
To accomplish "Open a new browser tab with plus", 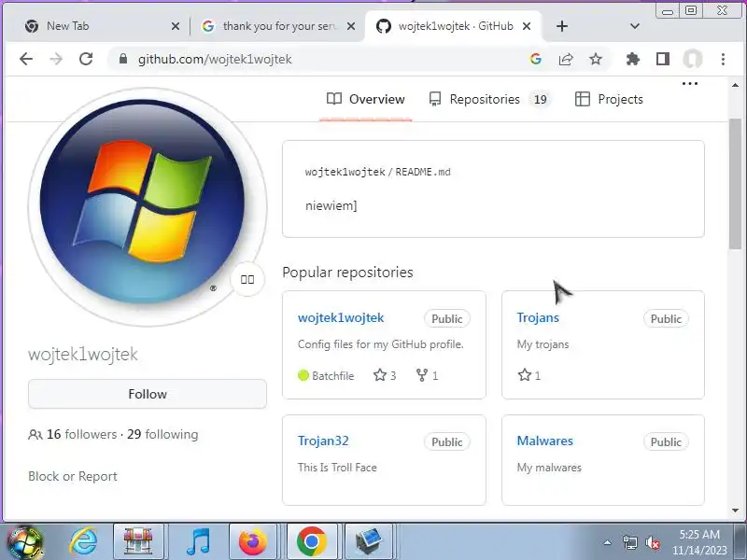I will [562, 26].
